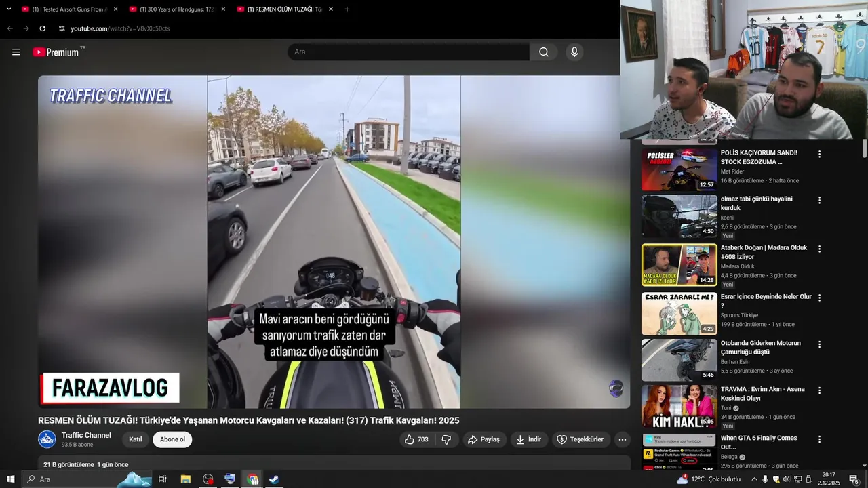Focus the YouTube 'Ara' search field

pos(408,52)
